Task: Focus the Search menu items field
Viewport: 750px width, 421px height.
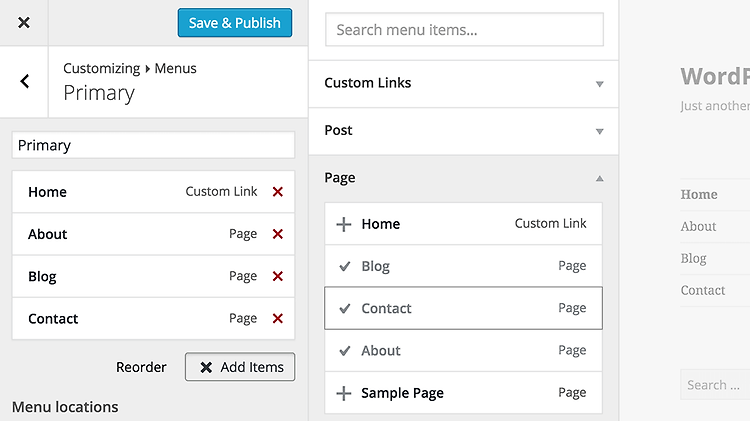Action: point(464,30)
